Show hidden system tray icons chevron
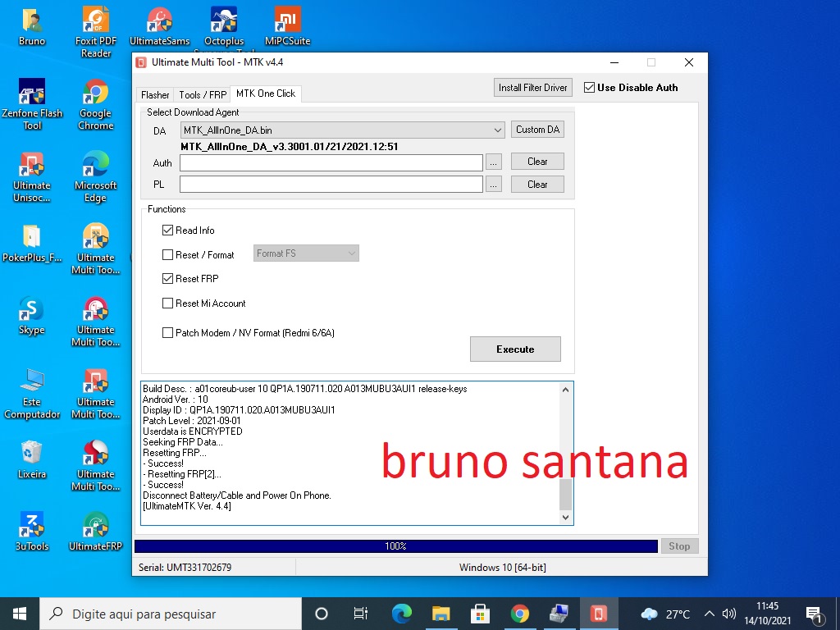The height and width of the screenshot is (630, 840). click(x=710, y=614)
